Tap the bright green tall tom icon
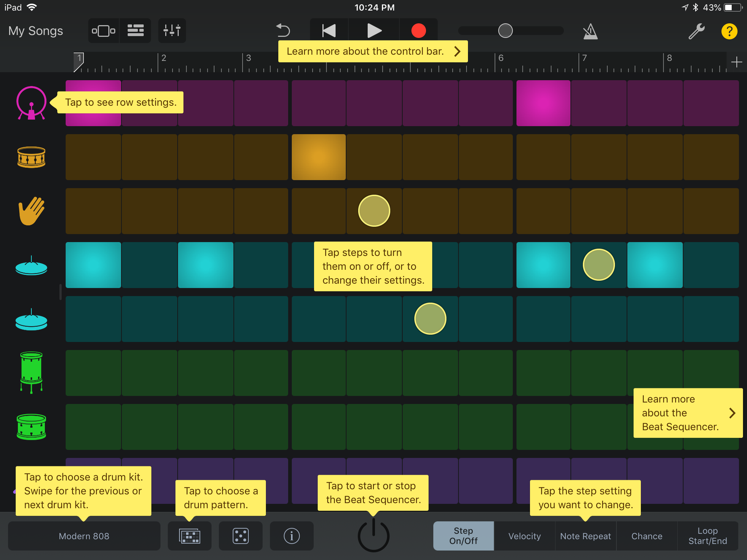Viewport: 747px width, 560px height. click(31, 373)
